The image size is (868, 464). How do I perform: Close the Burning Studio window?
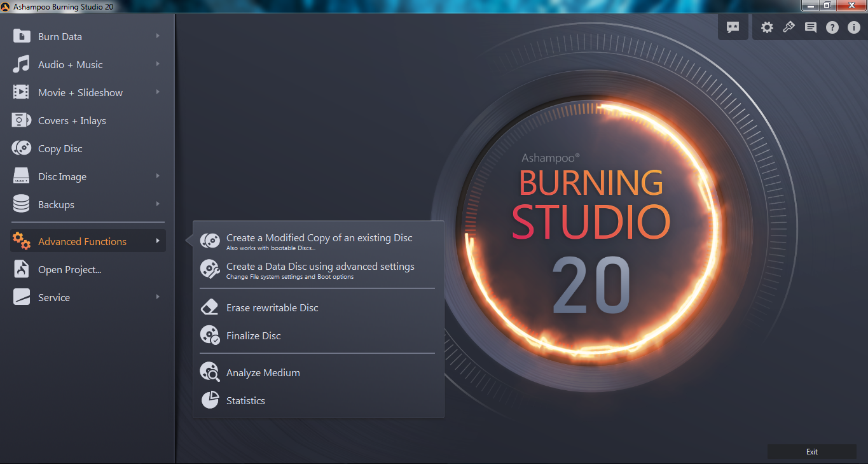tap(851, 5)
